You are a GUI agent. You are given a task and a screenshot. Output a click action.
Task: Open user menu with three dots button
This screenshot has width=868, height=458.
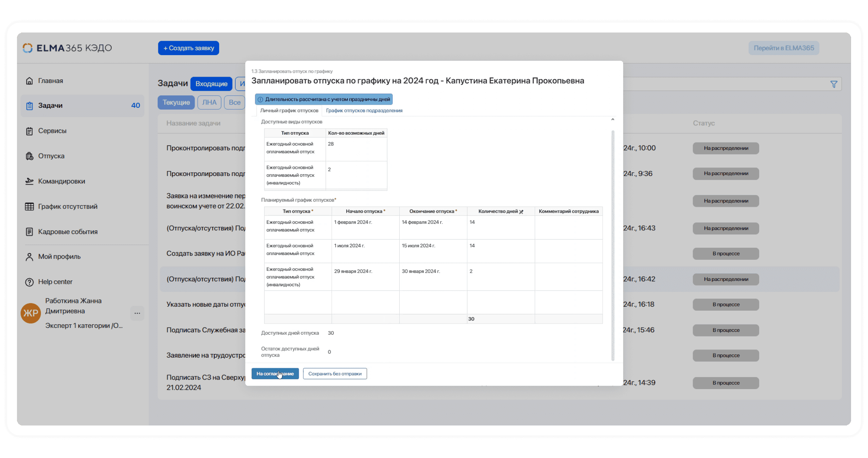pyautogui.click(x=137, y=313)
